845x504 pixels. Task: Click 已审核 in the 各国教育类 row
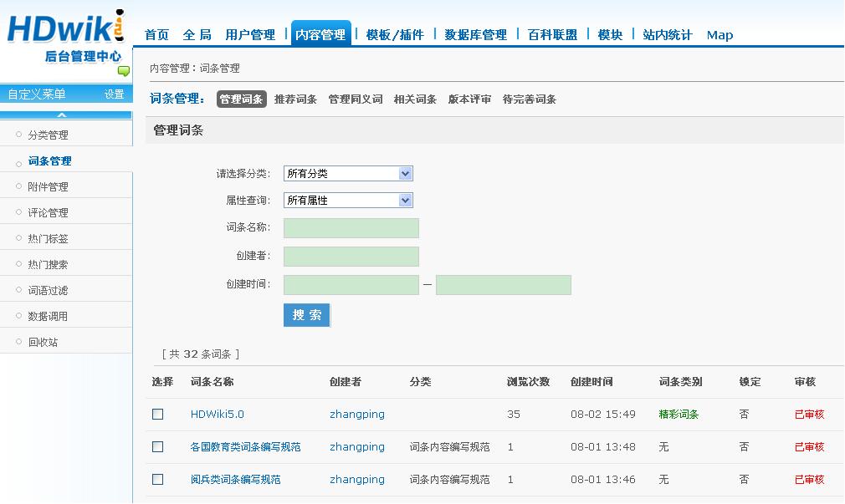coord(809,447)
